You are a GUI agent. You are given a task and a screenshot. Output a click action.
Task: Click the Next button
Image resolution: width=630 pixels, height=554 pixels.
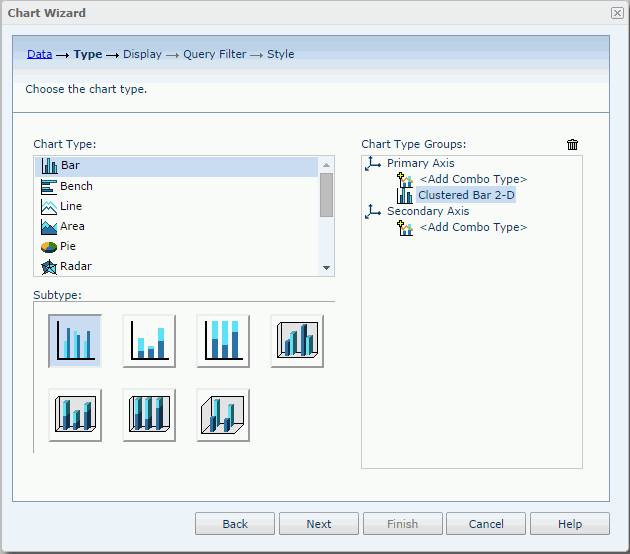pos(319,524)
